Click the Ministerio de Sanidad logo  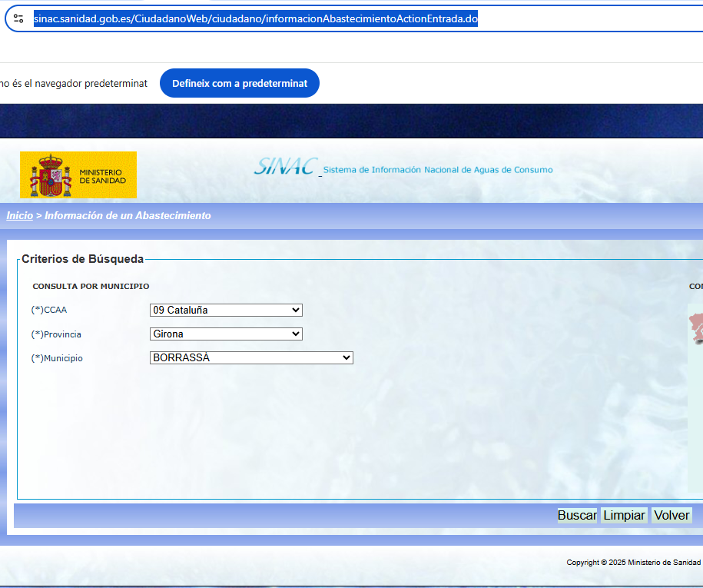(78, 174)
